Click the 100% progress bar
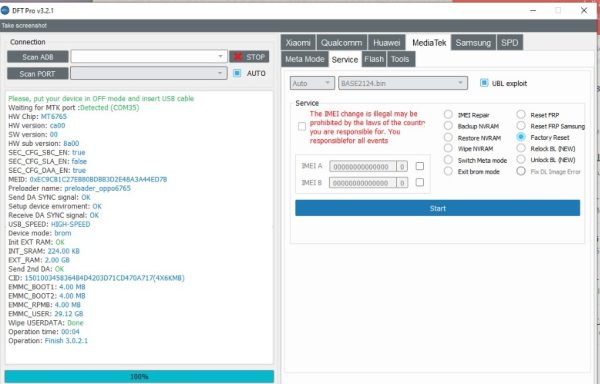 [x=139, y=376]
